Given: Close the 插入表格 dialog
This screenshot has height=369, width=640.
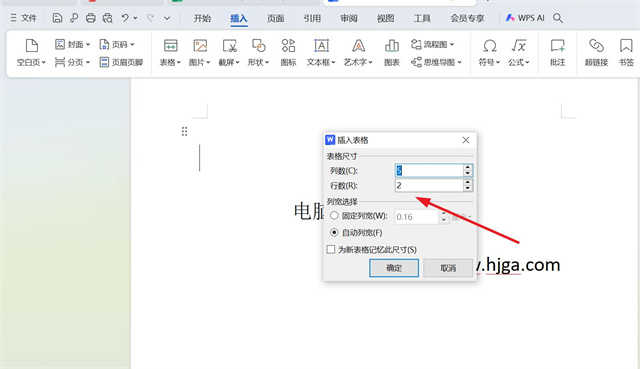Looking at the screenshot, I should click(x=466, y=140).
